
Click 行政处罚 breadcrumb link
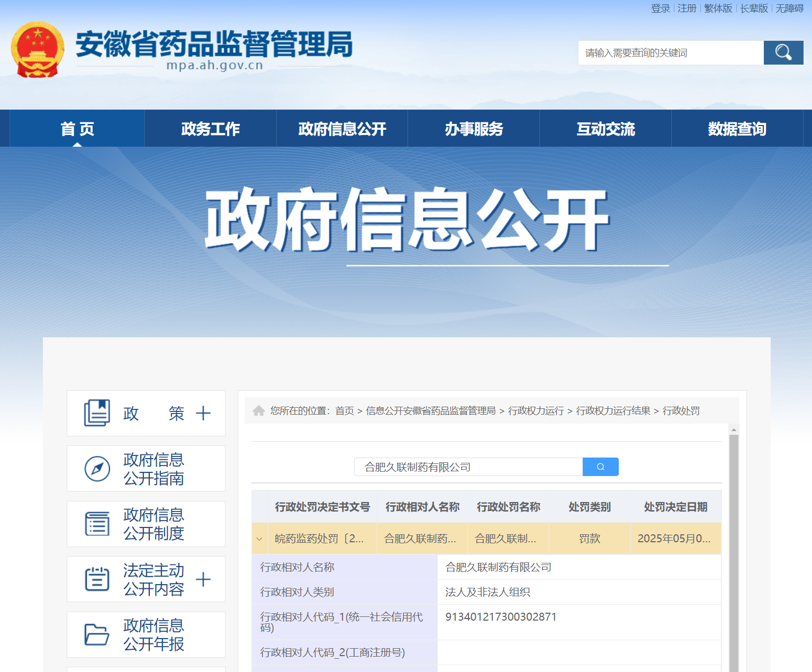click(681, 411)
